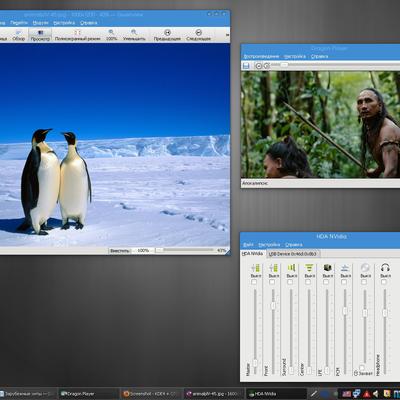Mute the Center channel checkbox
This screenshot has width=400, height=400.
click(x=308, y=282)
